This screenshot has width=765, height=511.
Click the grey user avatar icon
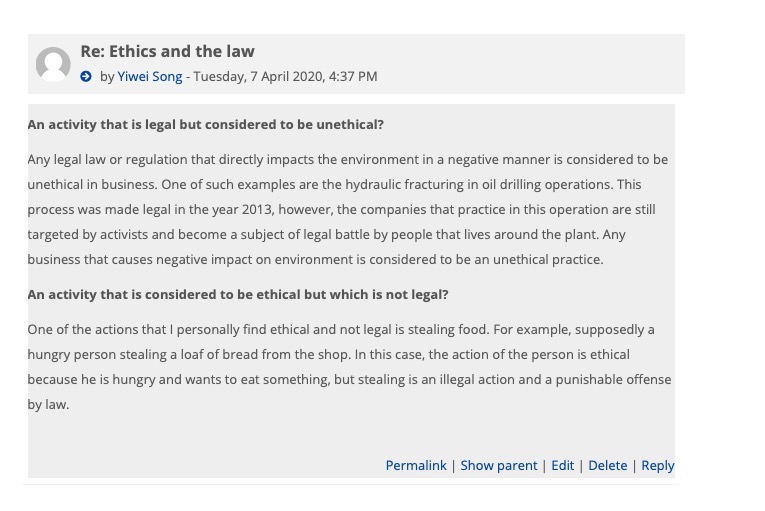coord(53,64)
